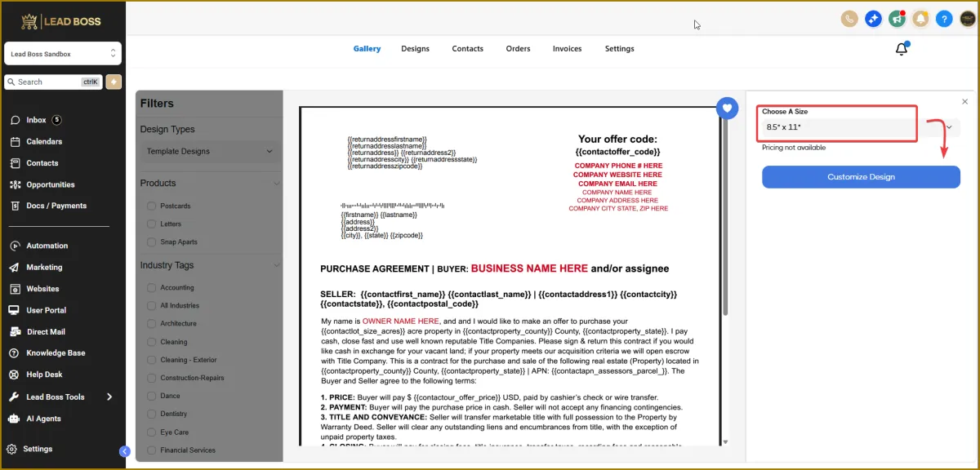This screenshot has width=980, height=470.
Task: Check the Letters product filter
Action: [151, 224]
